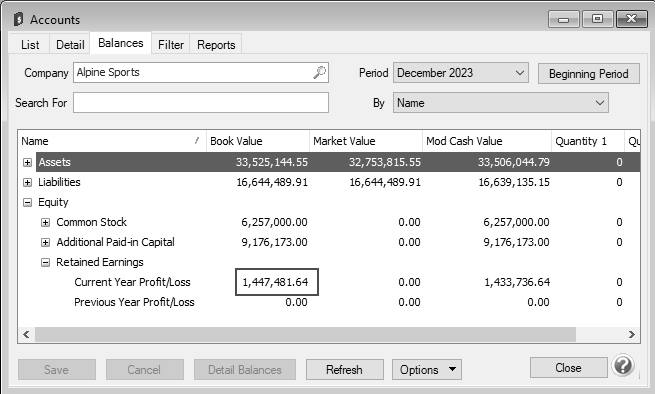Select the Retained Earnings label
Image resolution: width=655 pixels, height=394 pixels.
point(100,262)
